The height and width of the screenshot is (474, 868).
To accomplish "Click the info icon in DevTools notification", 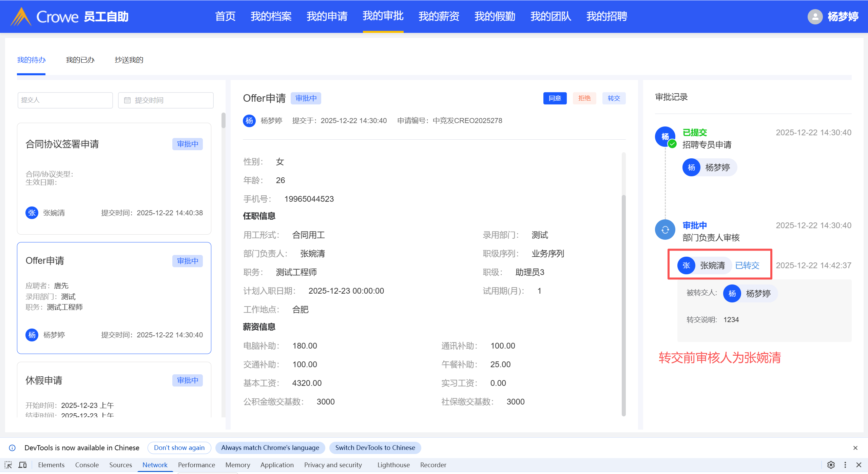I will pos(12,448).
